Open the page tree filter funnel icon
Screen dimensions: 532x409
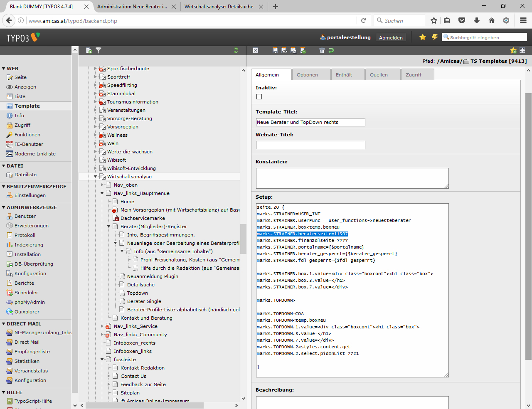[x=99, y=50]
